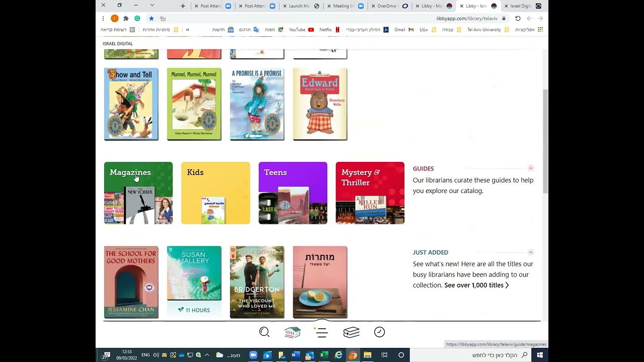Open the Tel Aviv University bookmark folder

[488, 30]
